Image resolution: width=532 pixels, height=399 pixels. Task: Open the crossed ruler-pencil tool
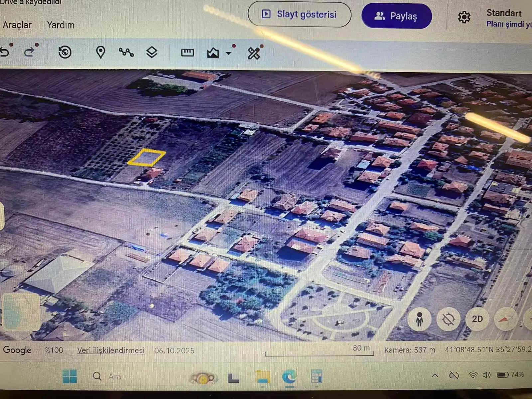pos(254,53)
